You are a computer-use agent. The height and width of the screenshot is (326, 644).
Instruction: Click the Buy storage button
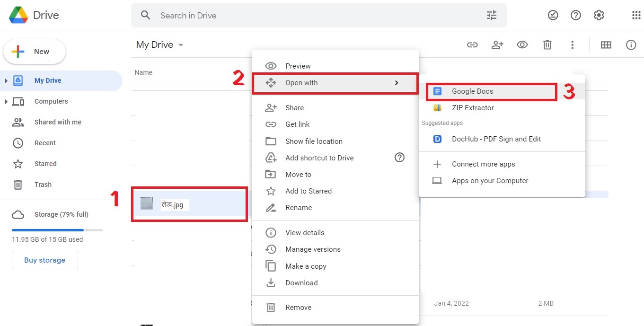(x=45, y=260)
